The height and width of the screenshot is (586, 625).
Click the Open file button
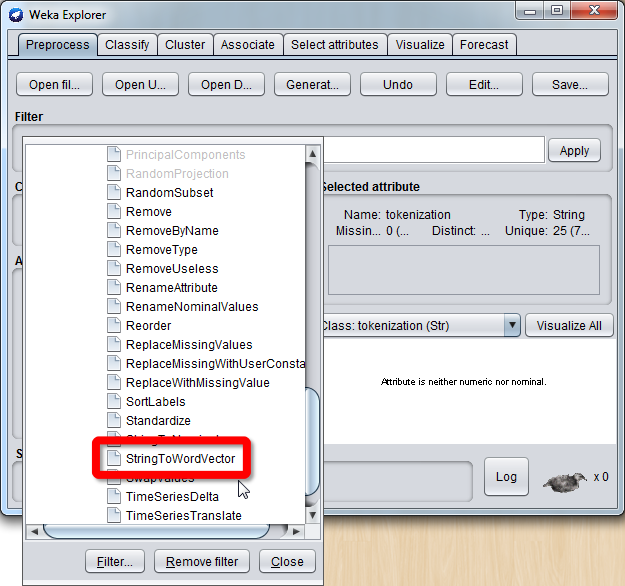pos(54,85)
